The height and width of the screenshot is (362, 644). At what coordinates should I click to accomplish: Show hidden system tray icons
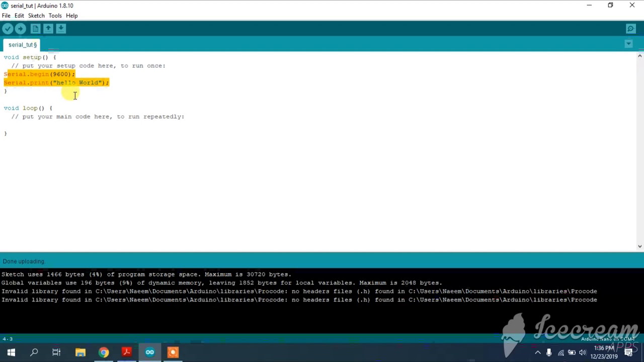pos(537,352)
